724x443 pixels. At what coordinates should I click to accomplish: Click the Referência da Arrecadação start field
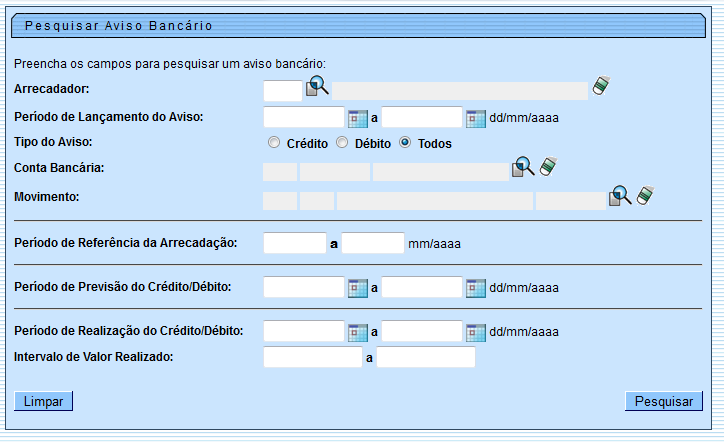click(294, 242)
